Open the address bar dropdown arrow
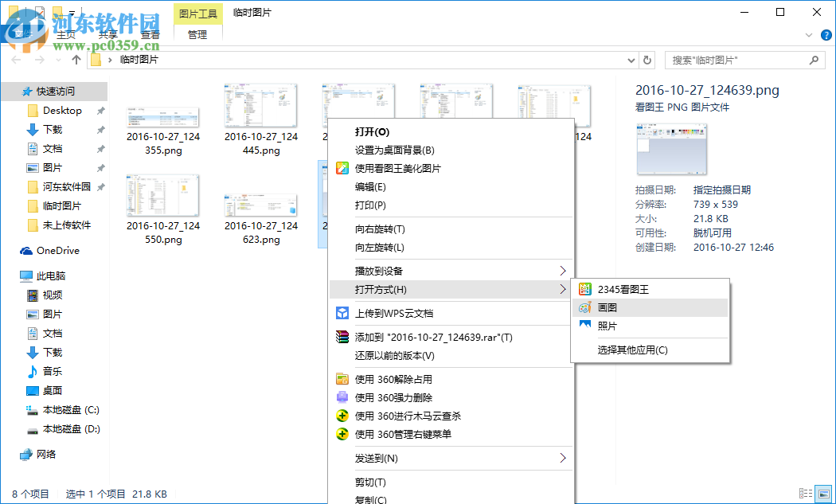 [x=631, y=59]
